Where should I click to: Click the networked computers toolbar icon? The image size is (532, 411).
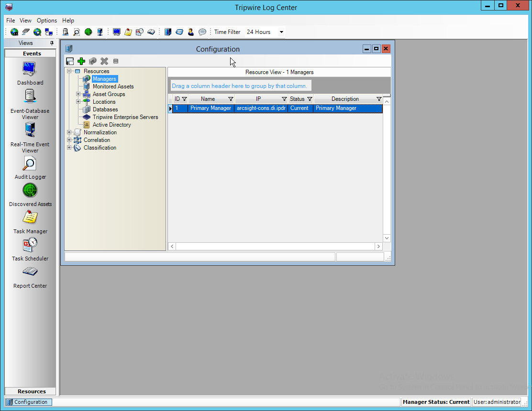49,32
